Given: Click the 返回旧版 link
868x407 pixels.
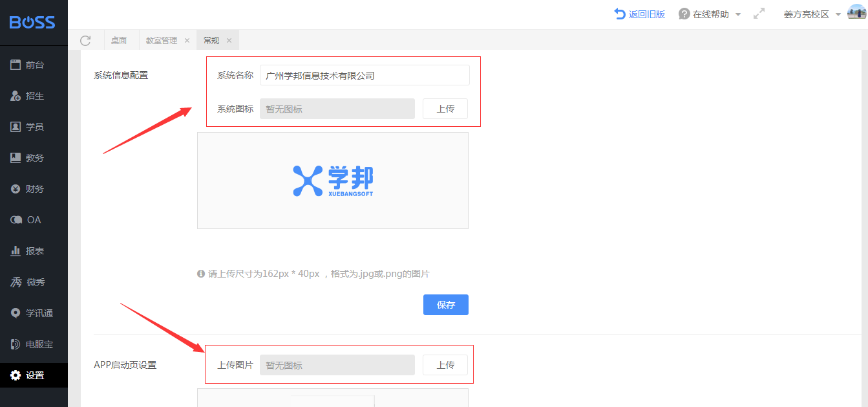Looking at the screenshot, I should tap(647, 14).
